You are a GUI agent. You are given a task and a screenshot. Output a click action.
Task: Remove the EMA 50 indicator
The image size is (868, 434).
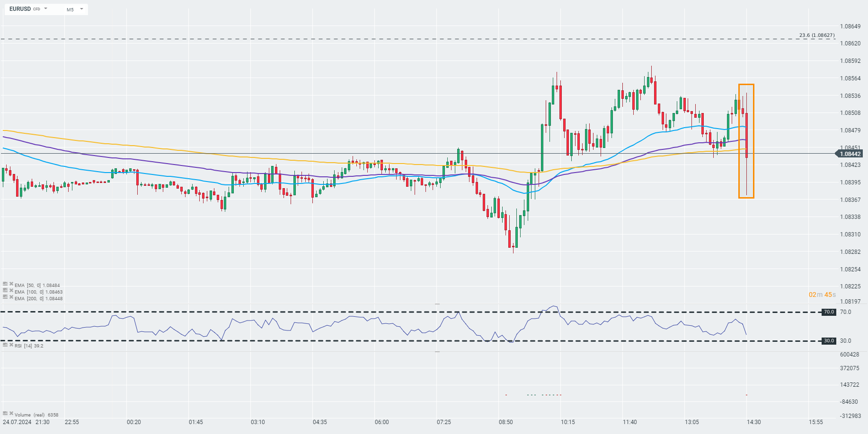pos(11,284)
